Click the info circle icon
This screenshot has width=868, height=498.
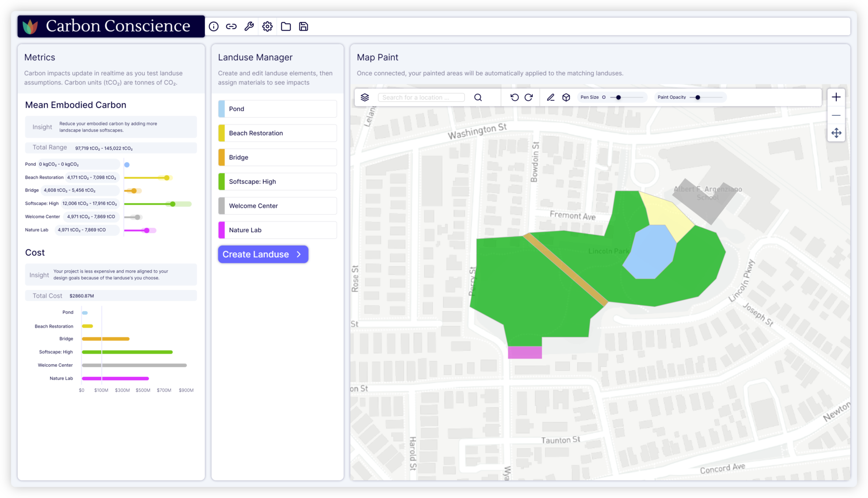click(214, 27)
